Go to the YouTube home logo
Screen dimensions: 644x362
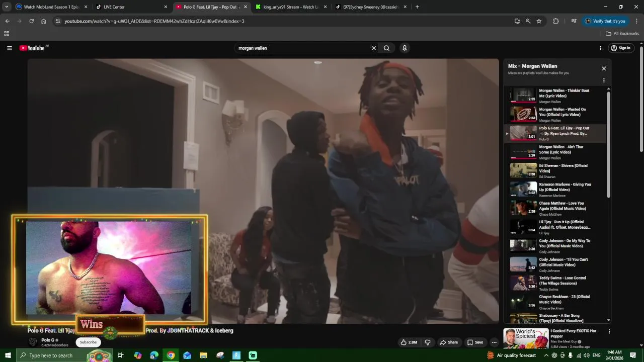pos(33,48)
